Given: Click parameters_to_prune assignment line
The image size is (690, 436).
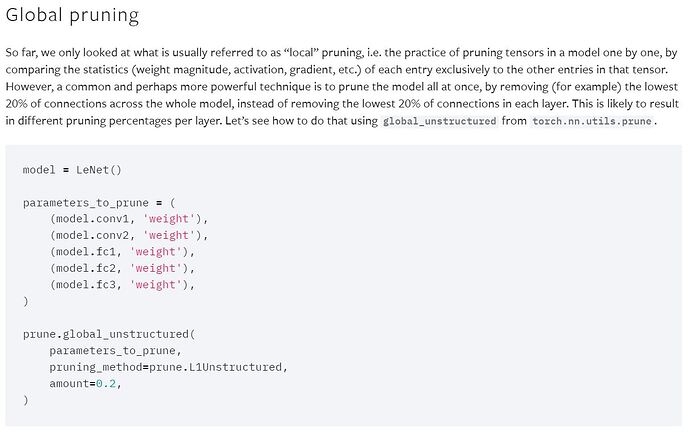Looking at the screenshot, I should pos(99,203).
